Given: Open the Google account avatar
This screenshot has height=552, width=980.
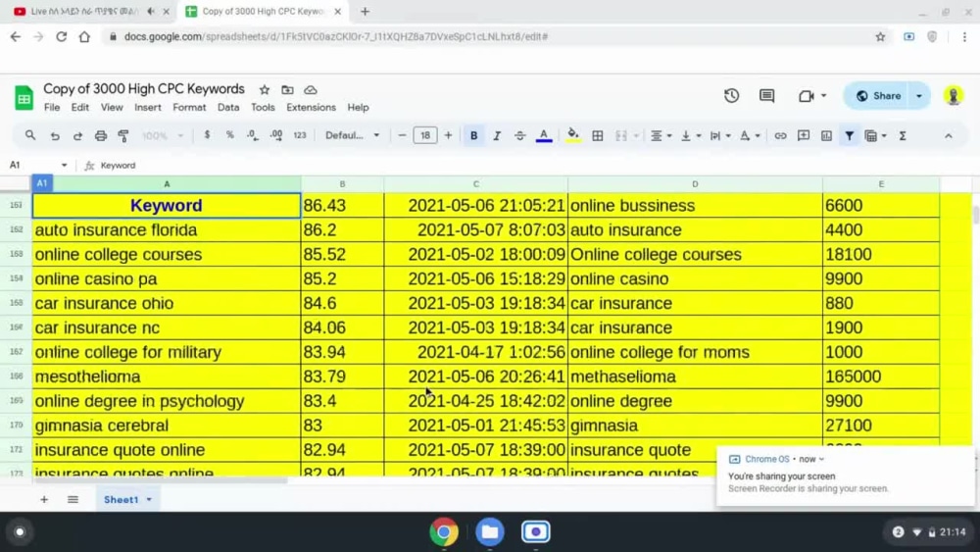Looking at the screenshot, I should [x=954, y=96].
